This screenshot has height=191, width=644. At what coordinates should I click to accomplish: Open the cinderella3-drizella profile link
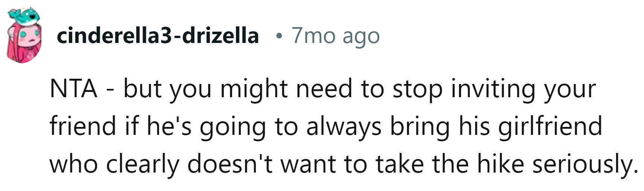click(157, 36)
